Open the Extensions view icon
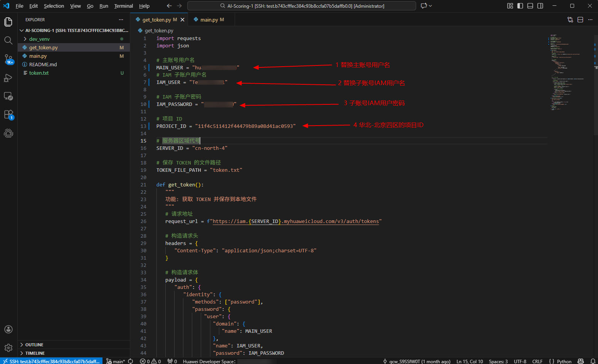 tap(8, 115)
